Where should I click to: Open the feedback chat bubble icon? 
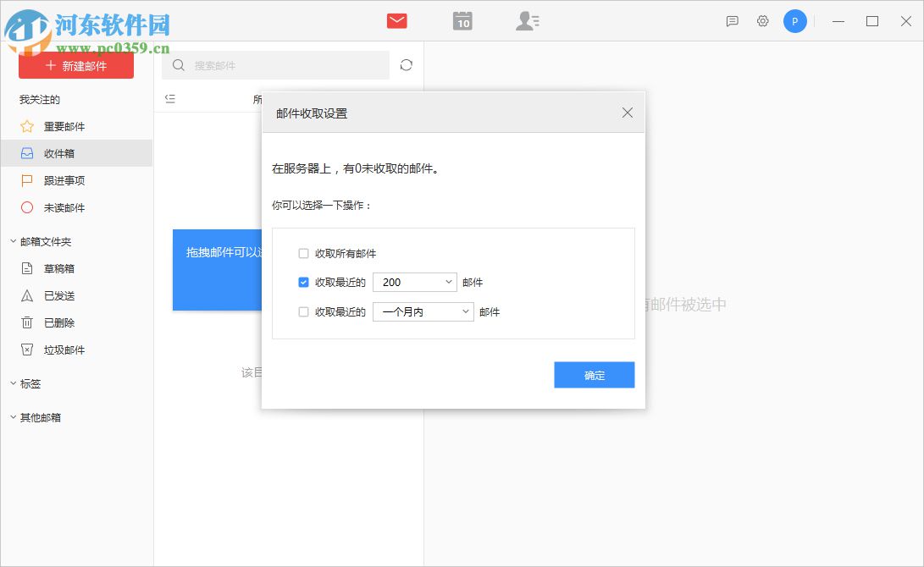(x=730, y=21)
